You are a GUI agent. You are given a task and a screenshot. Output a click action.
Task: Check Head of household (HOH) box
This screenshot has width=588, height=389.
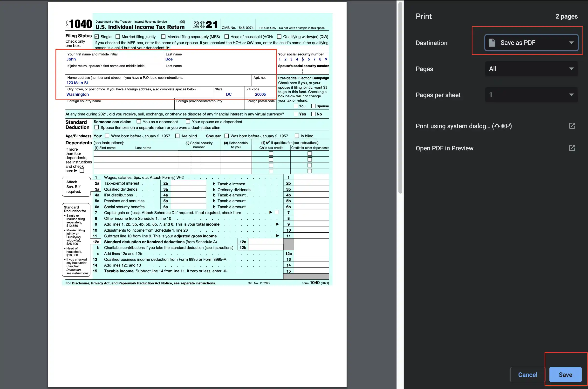click(226, 37)
